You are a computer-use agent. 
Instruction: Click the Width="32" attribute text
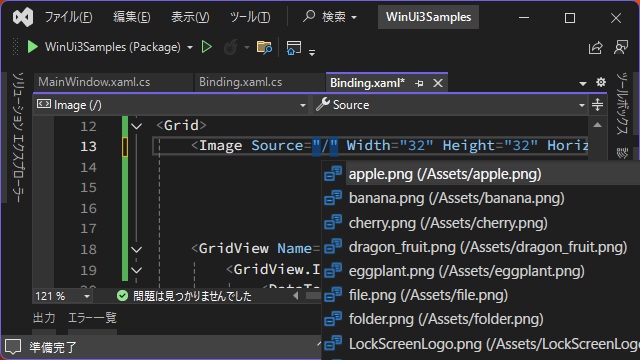pyautogui.click(x=390, y=145)
